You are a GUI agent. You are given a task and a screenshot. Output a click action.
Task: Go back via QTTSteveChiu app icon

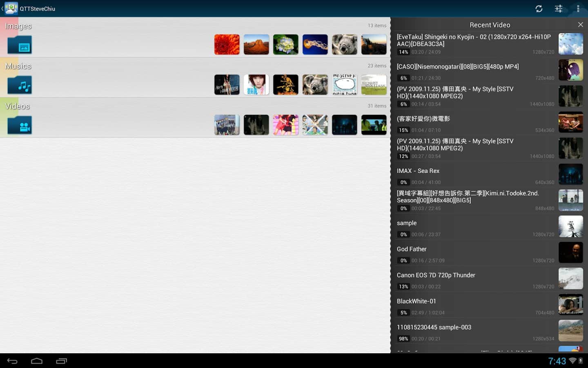pos(11,9)
